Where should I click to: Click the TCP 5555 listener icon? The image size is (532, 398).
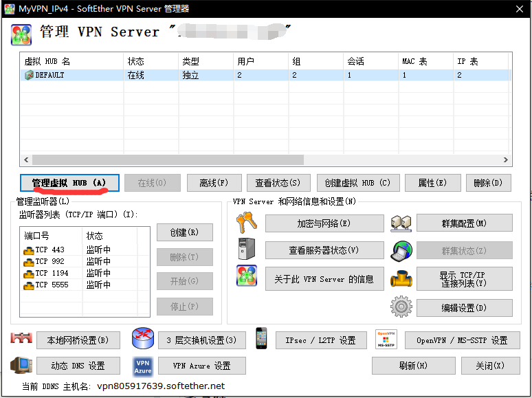click(29, 285)
